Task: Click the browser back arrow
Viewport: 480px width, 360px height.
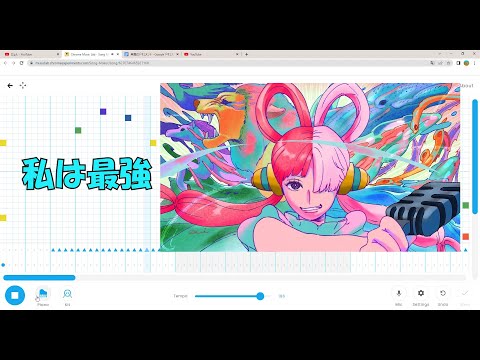Action: pyautogui.click(x=5, y=63)
